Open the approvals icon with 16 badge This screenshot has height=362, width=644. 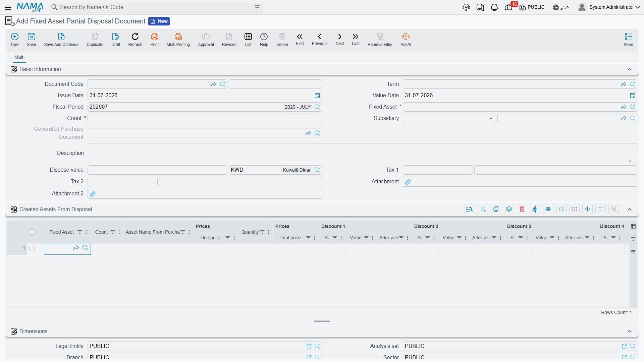pos(509,7)
